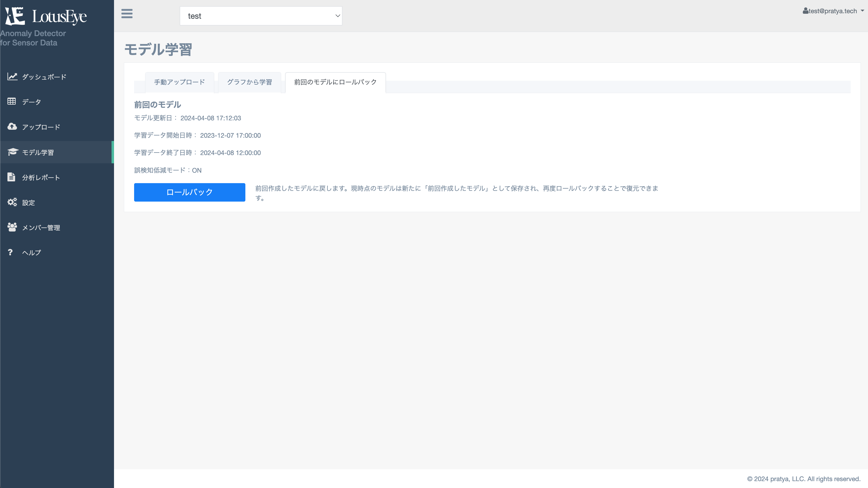Click the rollback description paragraph
The height and width of the screenshot is (488, 868).
(457, 193)
